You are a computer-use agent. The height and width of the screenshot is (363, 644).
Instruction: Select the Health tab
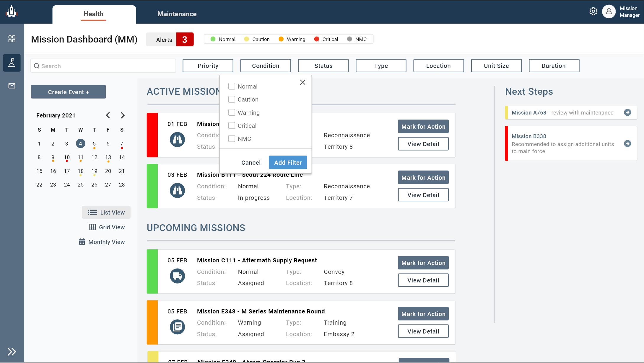[93, 14]
